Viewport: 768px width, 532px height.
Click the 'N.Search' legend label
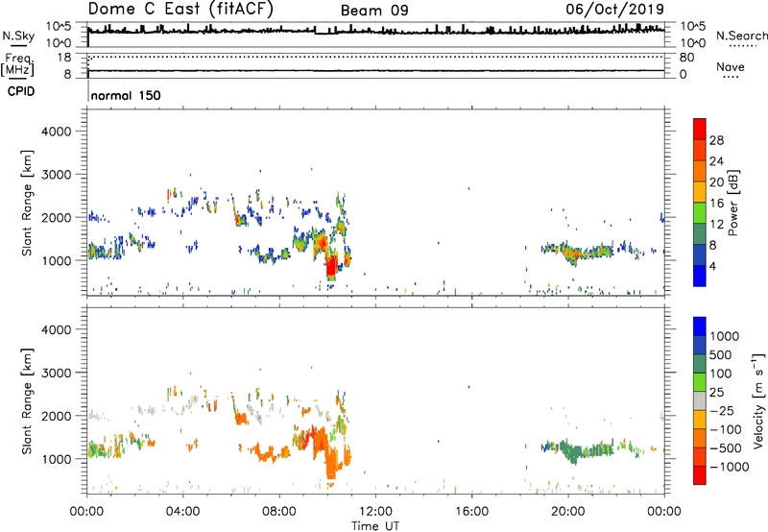[741, 36]
